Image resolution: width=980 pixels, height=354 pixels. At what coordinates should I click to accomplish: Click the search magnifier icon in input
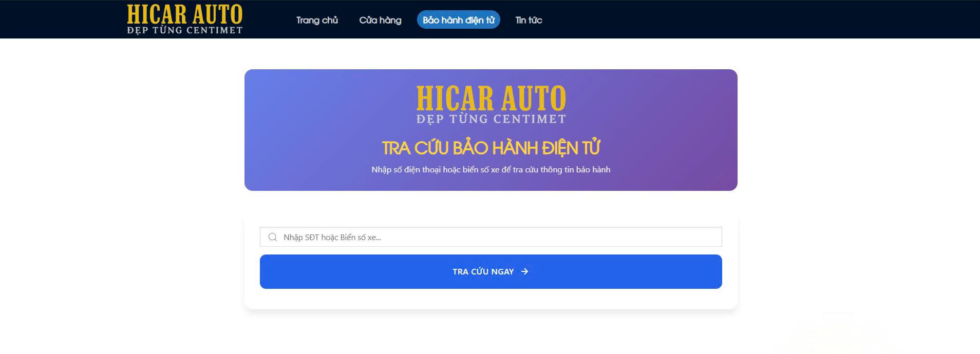[x=273, y=237]
